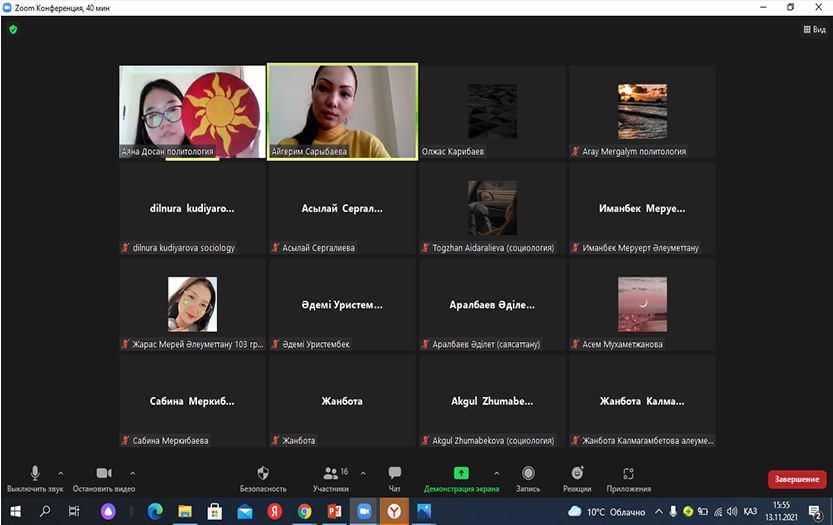Expand arrow next to Участники
Viewport: 833px width, 525px height.
(363, 473)
